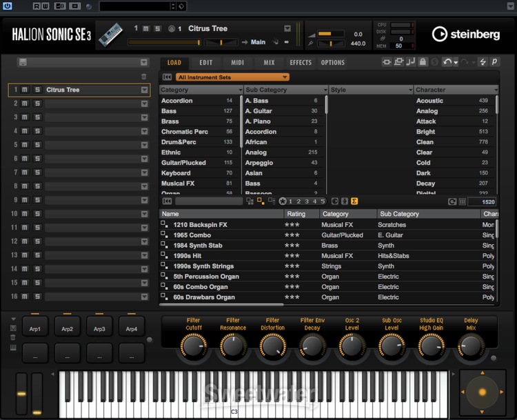Click the orange sigma filter icon
The width and height of the screenshot is (517, 420).
point(354,201)
